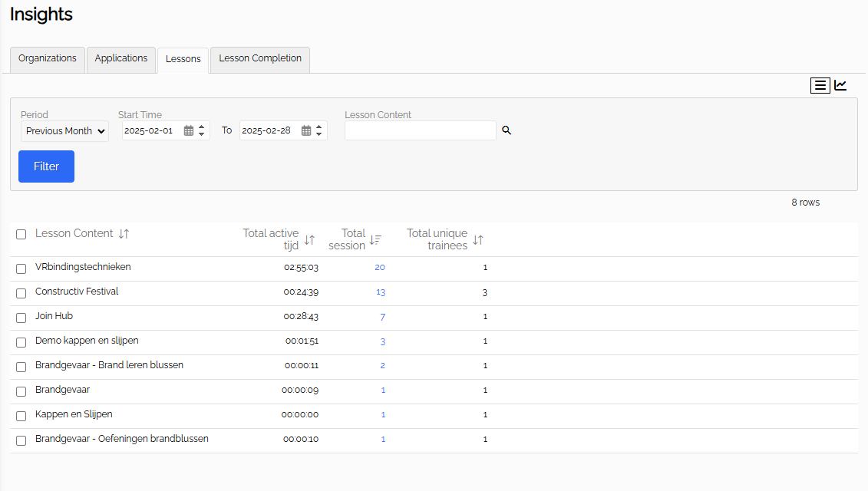Sort by Lesson Content column icon
Image resolution: width=868 pixels, height=491 pixels.
124,233
